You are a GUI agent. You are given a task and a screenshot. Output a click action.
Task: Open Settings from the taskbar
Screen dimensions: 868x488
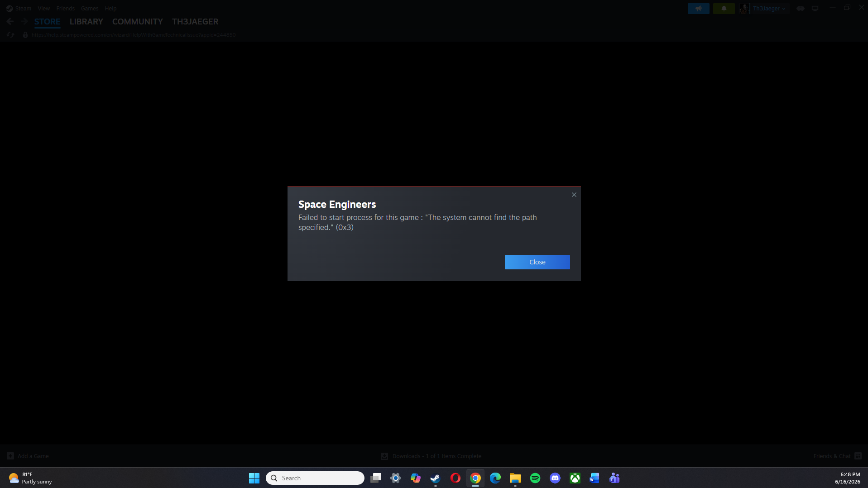(396, 478)
